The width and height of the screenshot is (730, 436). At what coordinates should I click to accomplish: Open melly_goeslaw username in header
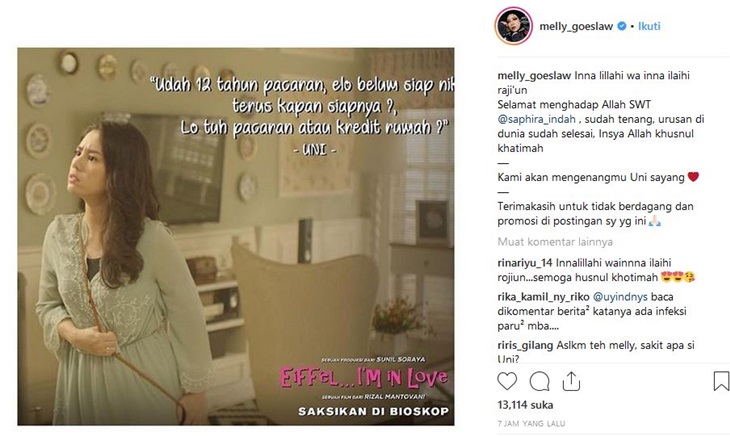576,27
